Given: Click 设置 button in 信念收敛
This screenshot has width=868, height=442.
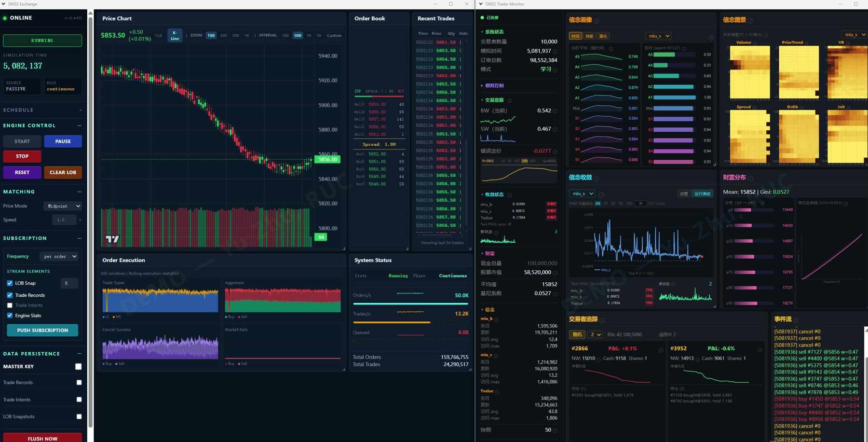Looking at the screenshot, I should coord(684,193).
